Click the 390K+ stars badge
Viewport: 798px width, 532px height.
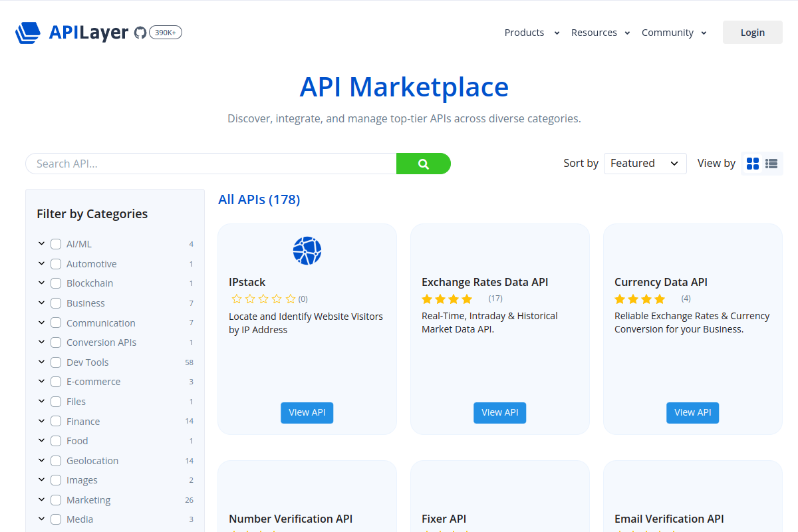(x=166, y=33)
